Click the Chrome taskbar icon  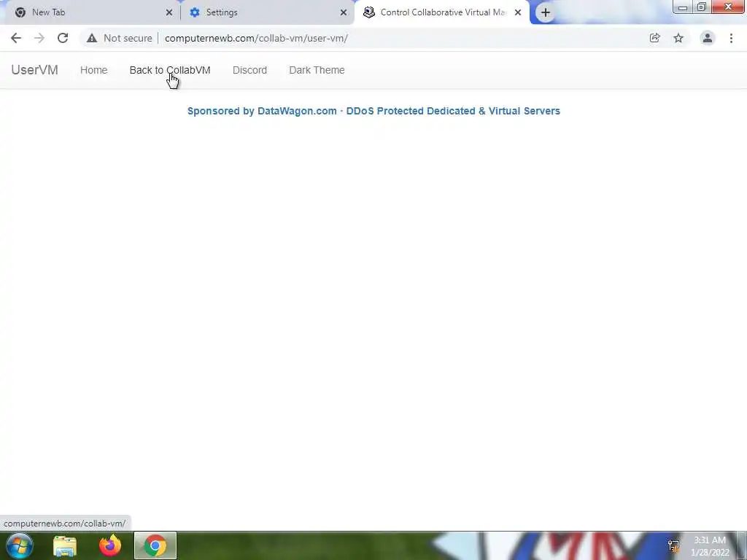pyautogui.click(x=155, y=545)
